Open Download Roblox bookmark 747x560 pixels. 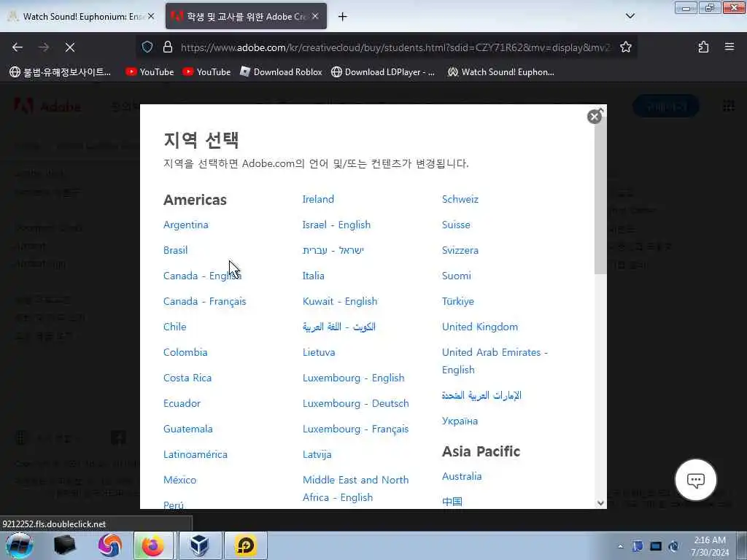281,72
